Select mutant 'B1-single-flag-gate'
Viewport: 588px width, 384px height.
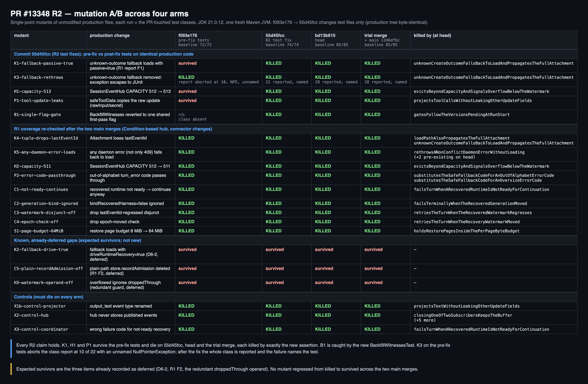37,115
